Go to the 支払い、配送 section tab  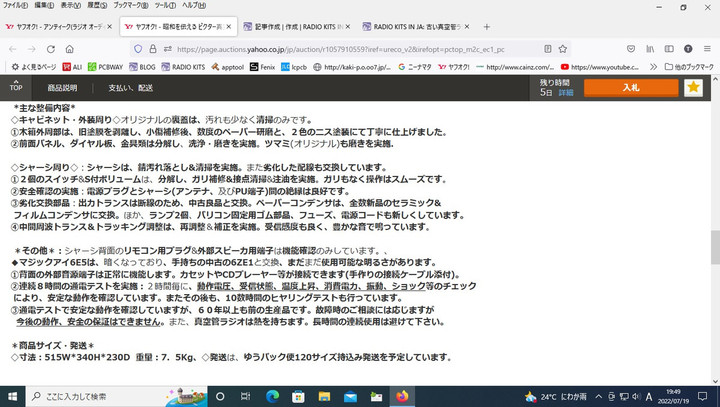[x=130, y=88]
